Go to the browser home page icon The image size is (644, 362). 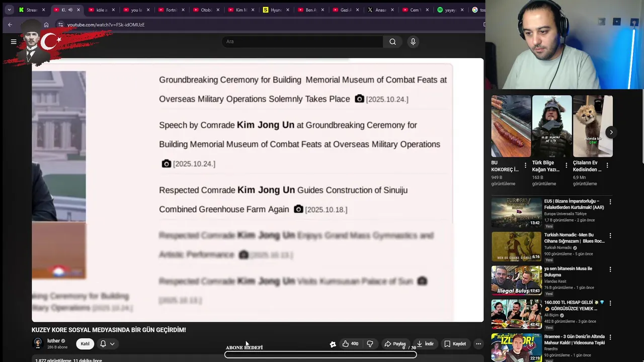point(46,25)
